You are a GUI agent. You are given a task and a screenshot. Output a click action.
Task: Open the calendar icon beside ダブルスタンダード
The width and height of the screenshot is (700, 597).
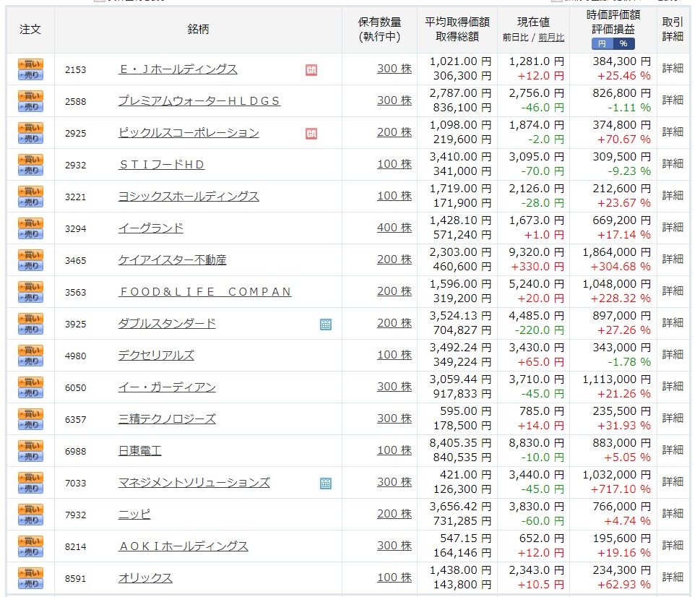click(x=327, y=323)
